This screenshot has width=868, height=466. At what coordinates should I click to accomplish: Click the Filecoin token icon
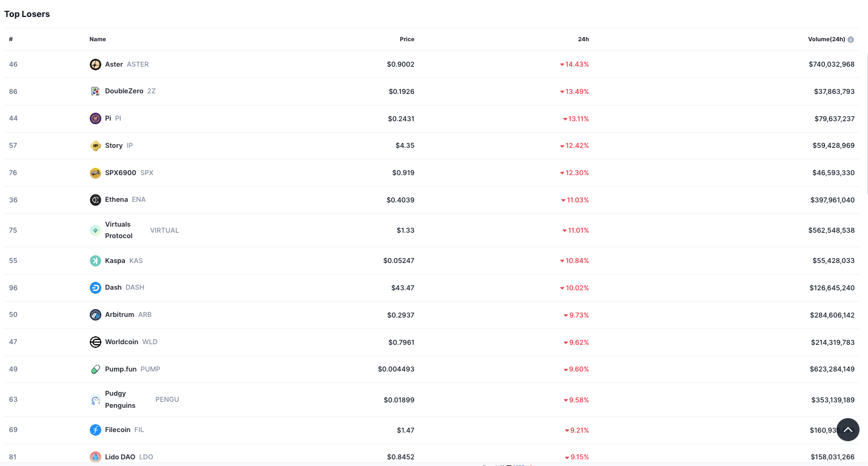coord(95,430)
